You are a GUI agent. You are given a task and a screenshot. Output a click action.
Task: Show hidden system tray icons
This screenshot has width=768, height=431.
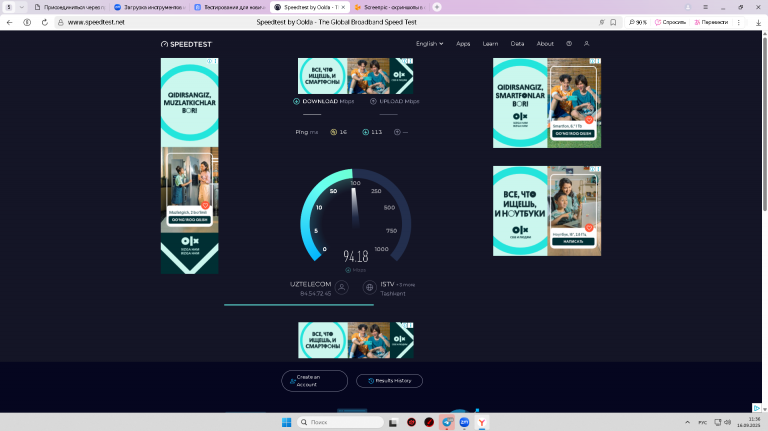tap(687, 422)
